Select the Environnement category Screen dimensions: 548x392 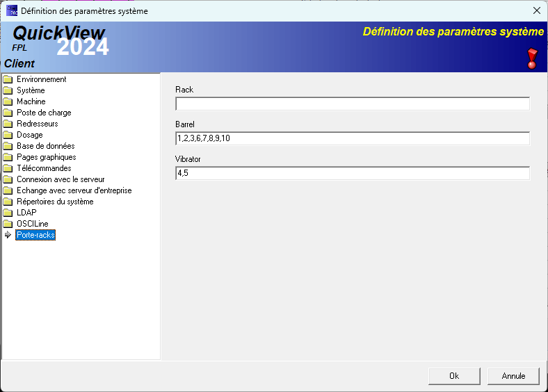(x=42, y=79)
